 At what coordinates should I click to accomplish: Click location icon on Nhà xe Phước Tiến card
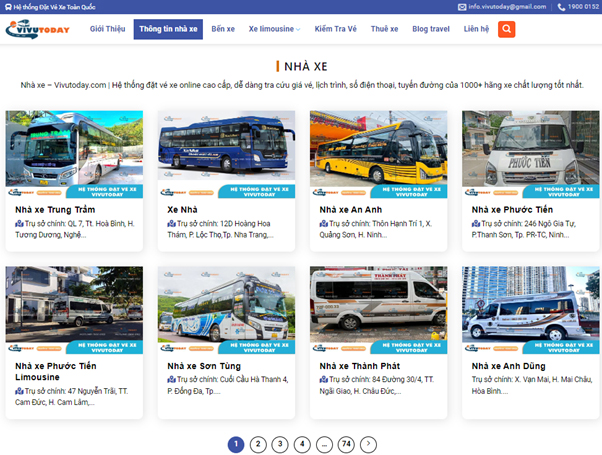[476, 223]
